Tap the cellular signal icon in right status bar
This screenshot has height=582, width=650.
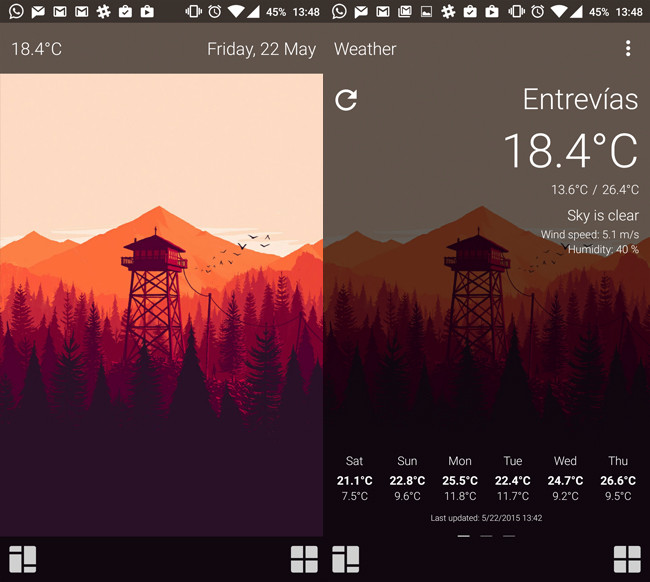576,11
